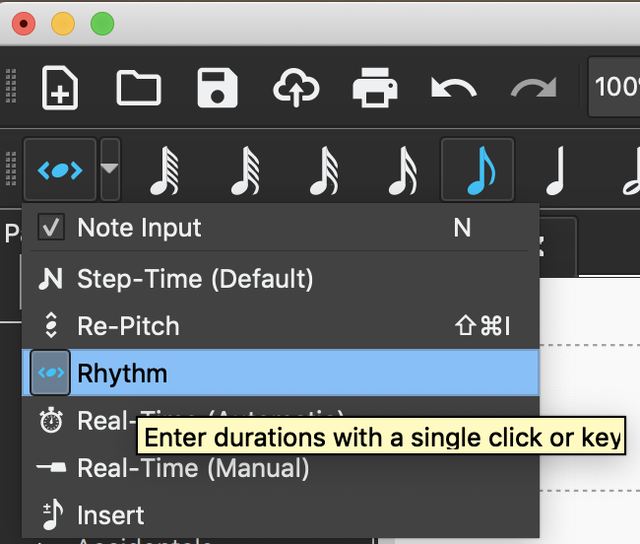
Task: Redo the last undone action
Action: [x=532, y=87]
